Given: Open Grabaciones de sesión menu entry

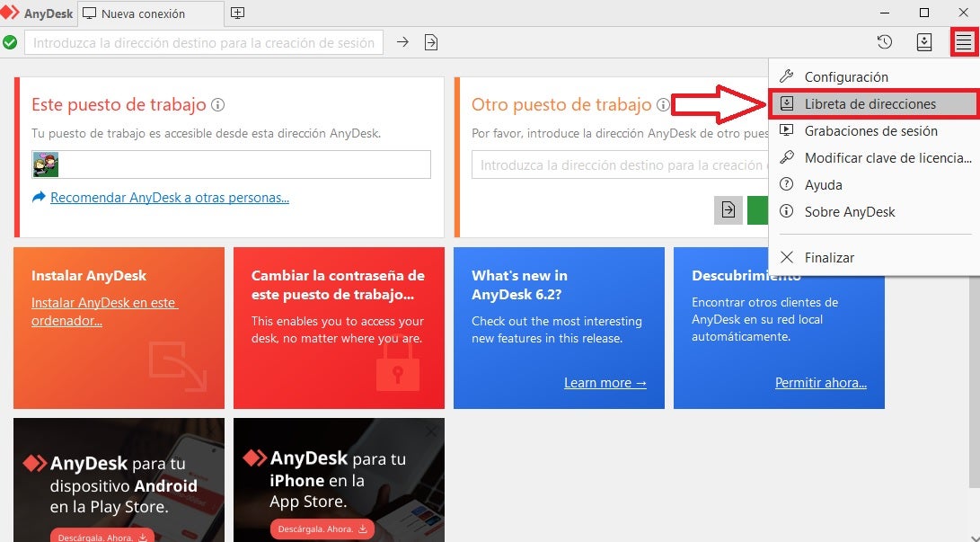Looking at the screenshot, I should [873, 130].
